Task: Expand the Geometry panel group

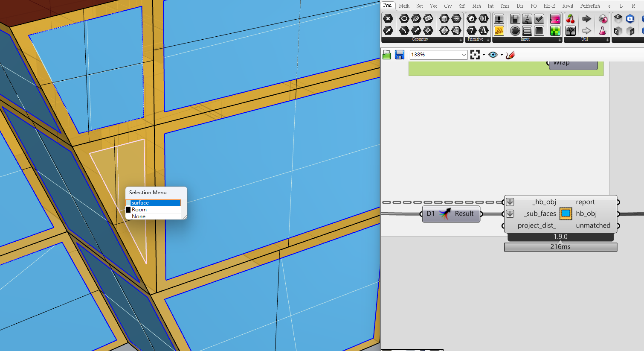Action: pos(461,40)
